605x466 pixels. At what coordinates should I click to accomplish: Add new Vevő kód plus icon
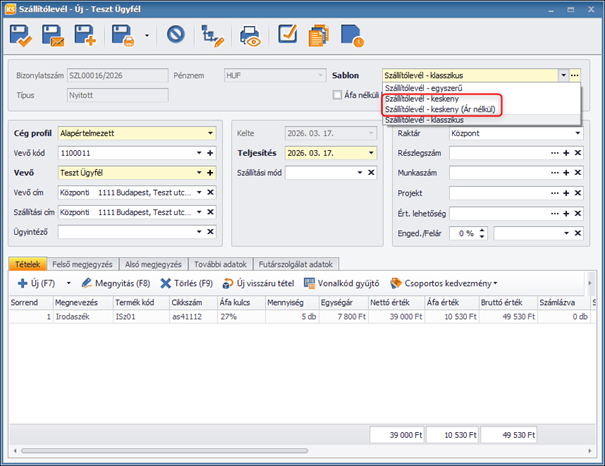210,153
